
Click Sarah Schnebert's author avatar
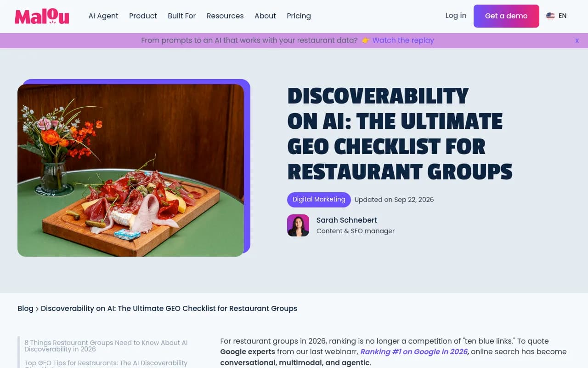coord(298,225)
